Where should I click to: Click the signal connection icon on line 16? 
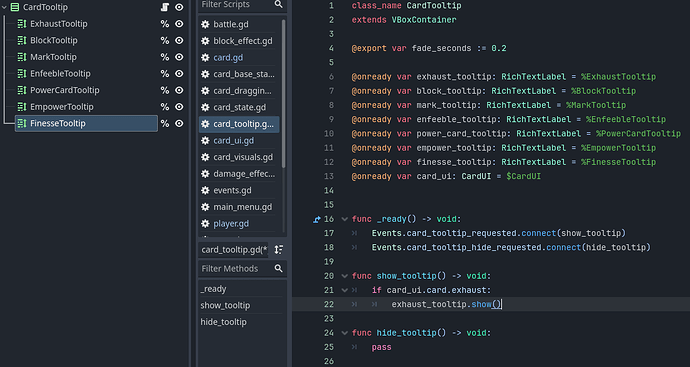point(316,219)
